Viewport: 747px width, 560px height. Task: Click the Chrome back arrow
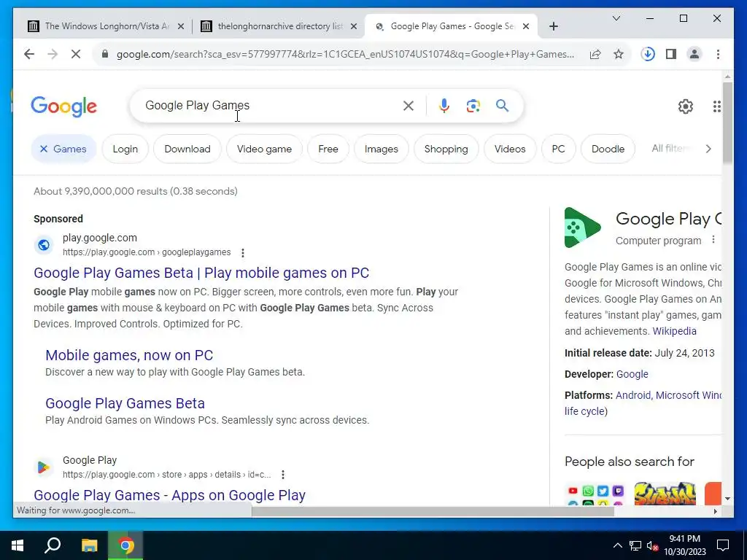tap(29, 54)
